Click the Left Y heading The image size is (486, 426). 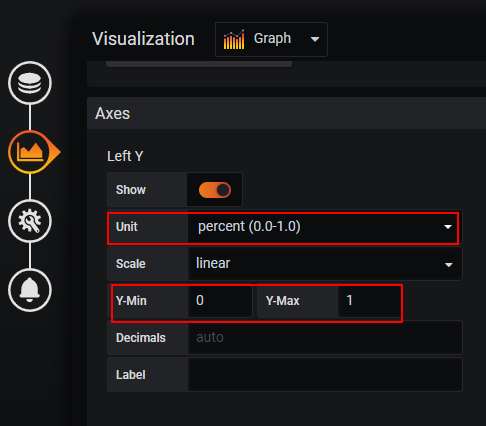[125, 156]
